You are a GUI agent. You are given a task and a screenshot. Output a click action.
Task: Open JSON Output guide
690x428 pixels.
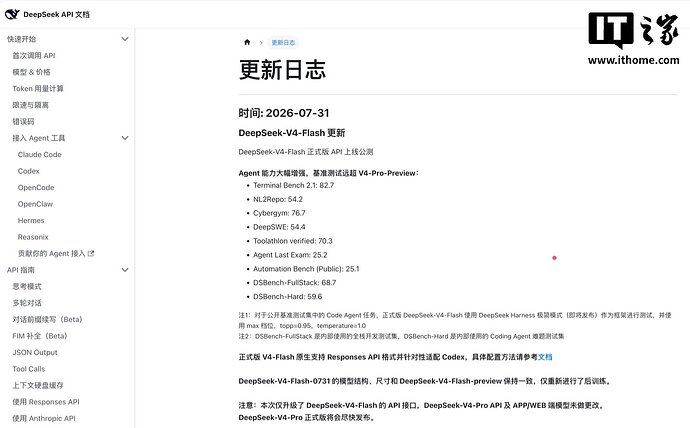click(35, 352)
